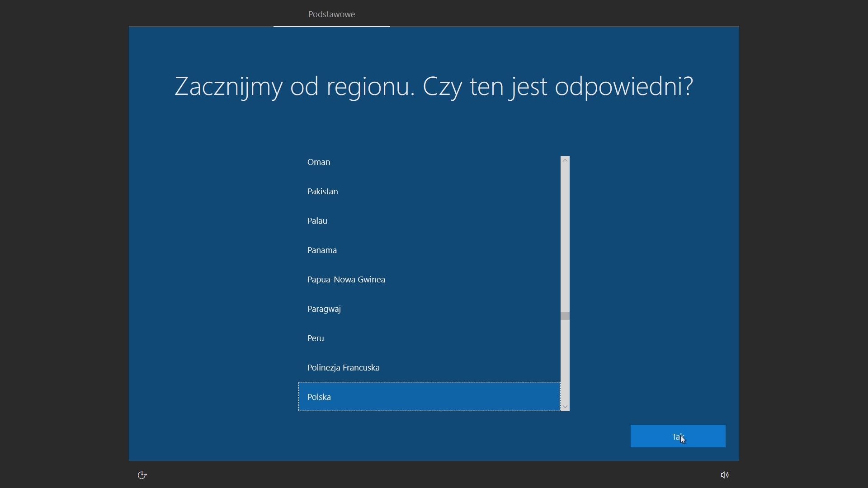Choose Pakistan from the region list

point(429,191)
